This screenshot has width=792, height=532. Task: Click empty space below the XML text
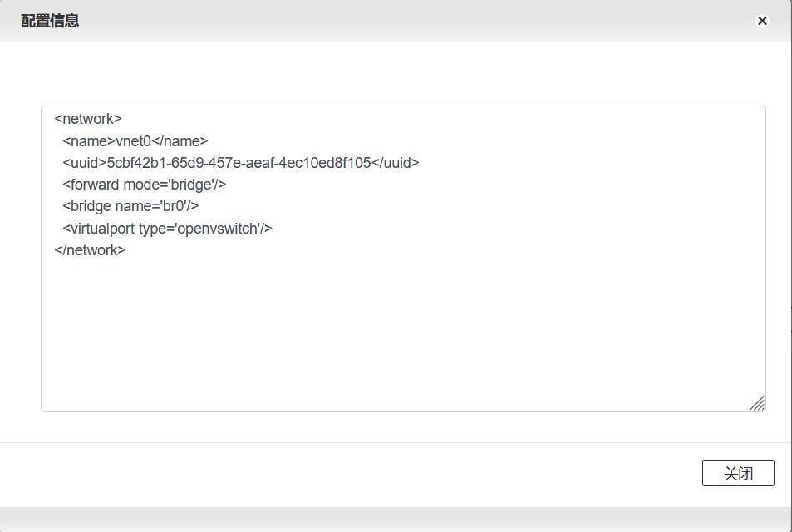(x=399, y=332)
